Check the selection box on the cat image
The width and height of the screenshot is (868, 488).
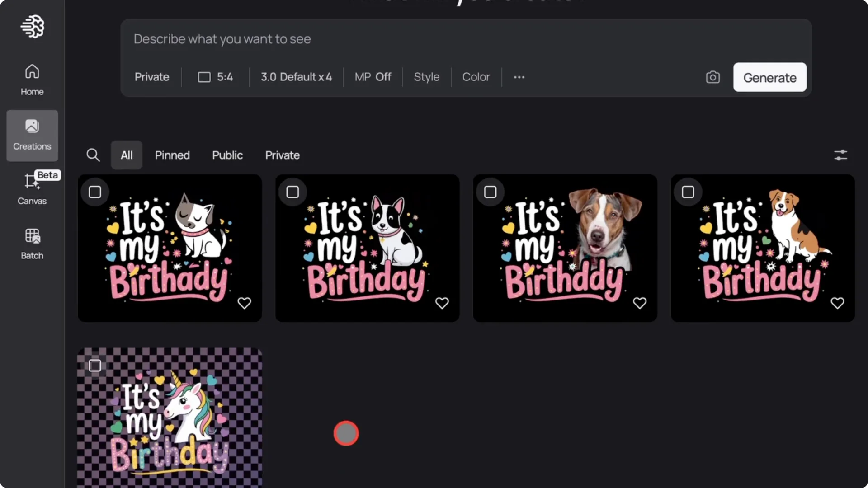(x=95, y=192)
